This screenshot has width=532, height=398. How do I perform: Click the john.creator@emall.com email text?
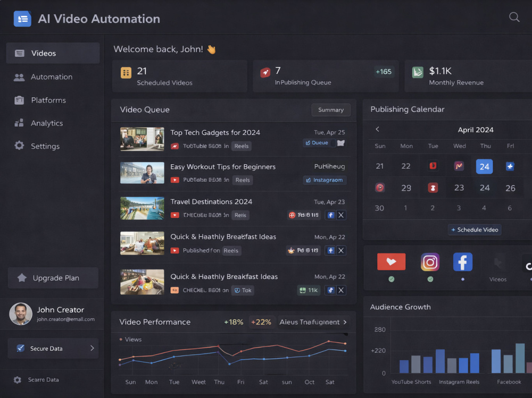click(65, 319)
